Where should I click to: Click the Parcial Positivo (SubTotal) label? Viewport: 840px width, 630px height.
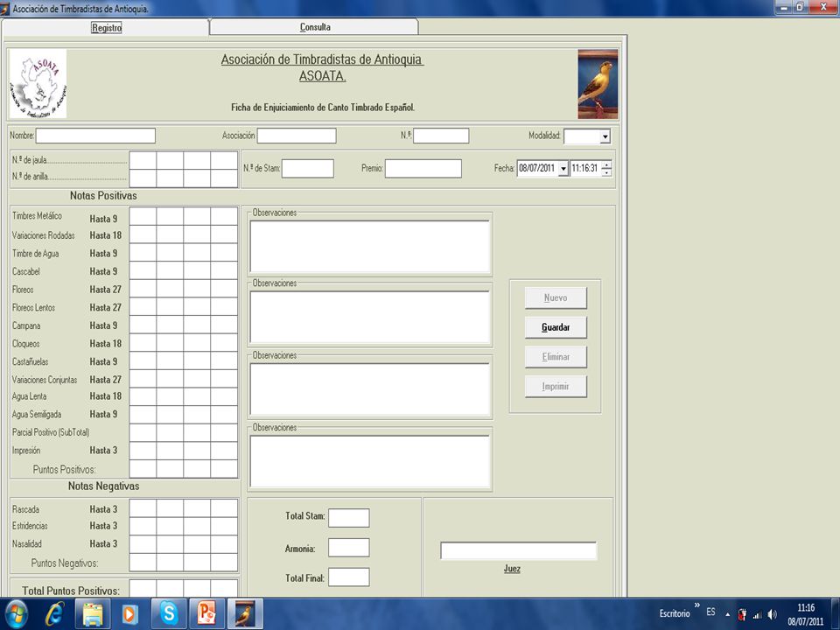[51, 432]
